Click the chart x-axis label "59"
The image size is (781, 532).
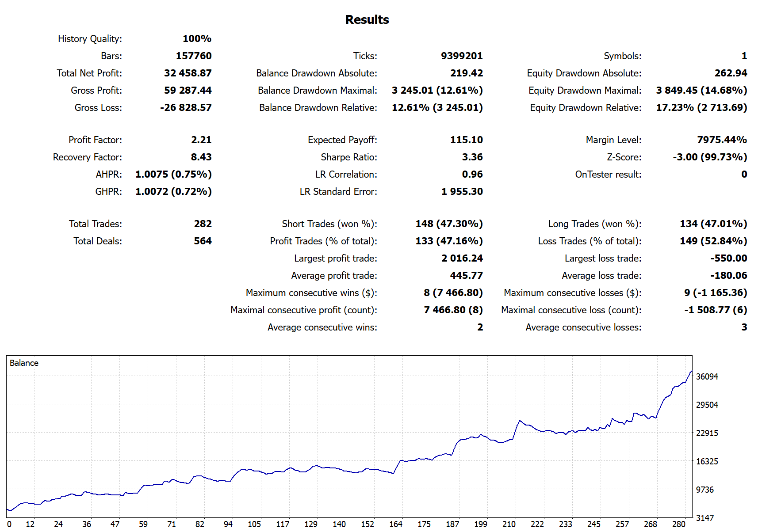(143, 524)
